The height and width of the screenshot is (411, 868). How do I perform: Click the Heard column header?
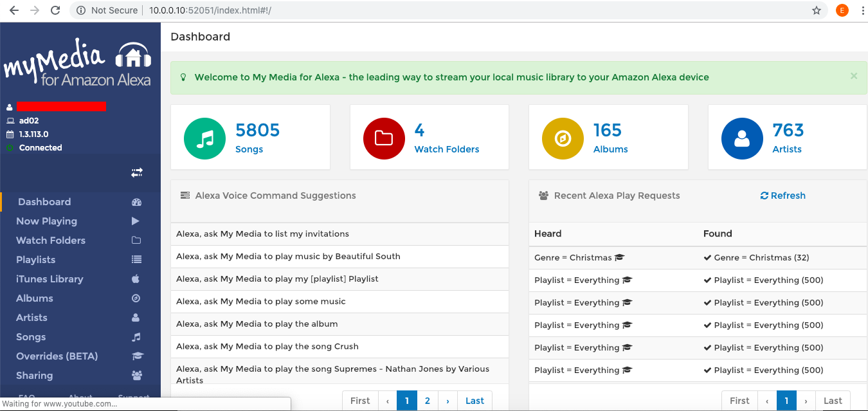(548, 233)
